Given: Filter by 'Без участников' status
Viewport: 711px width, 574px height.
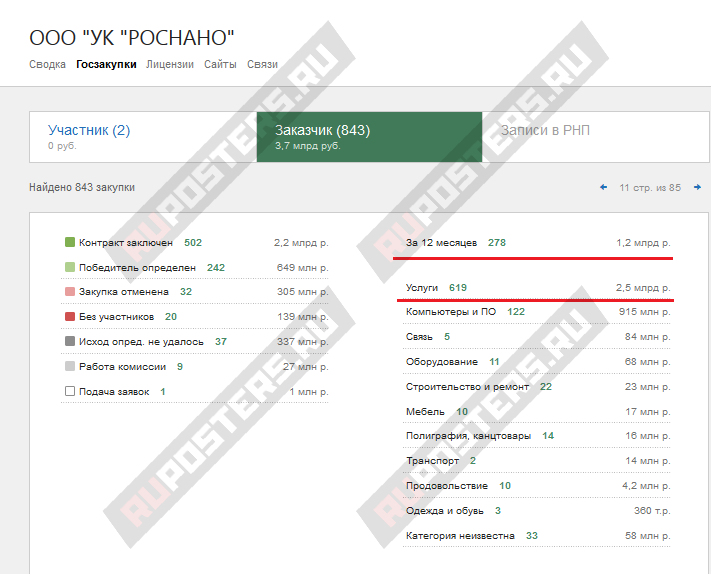Looking at the screenshot, I should [117, 317].
